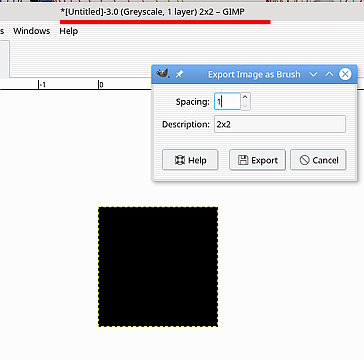This screenshot has width=364, height=360.
Task: Decrease Spacing with the down arrow
Action: click(x=245, y=106)
